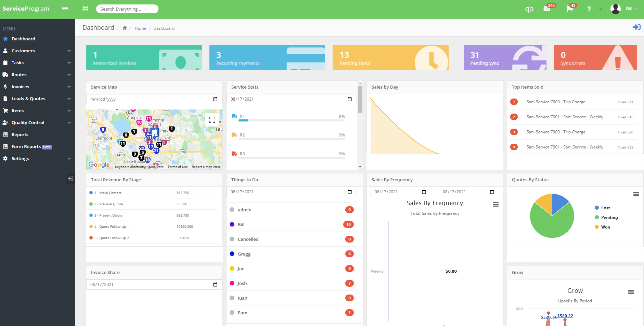Open the mail messages icon with 240 badge
Screen dimensions: 644x326
click(547, 9)
